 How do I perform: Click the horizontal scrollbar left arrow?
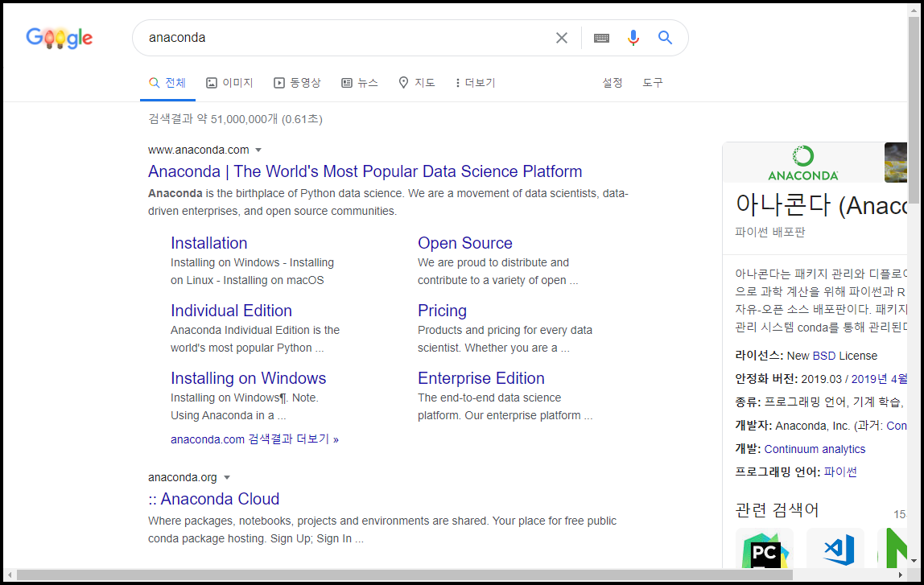point(10,575)
